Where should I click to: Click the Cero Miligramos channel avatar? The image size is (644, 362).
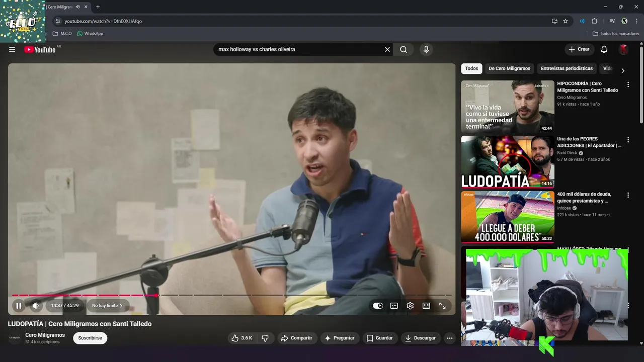pyautogui.click(x=15, y=338)
